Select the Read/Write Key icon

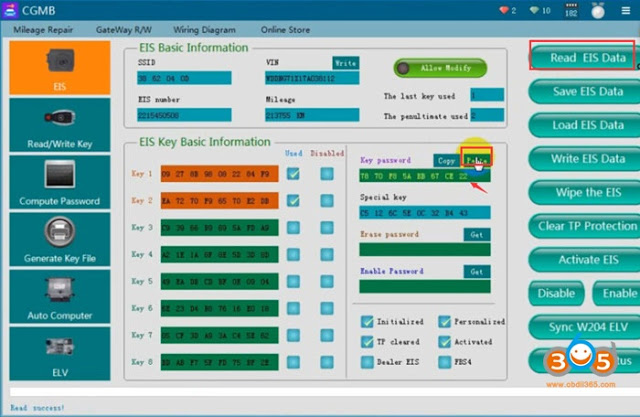point(60,125)
